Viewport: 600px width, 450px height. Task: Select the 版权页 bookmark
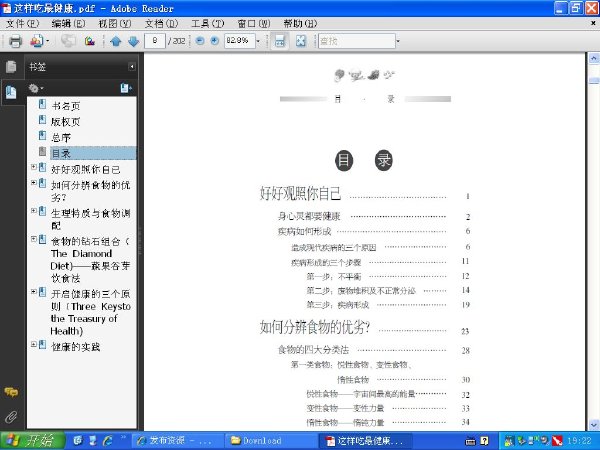pos(65,122)
